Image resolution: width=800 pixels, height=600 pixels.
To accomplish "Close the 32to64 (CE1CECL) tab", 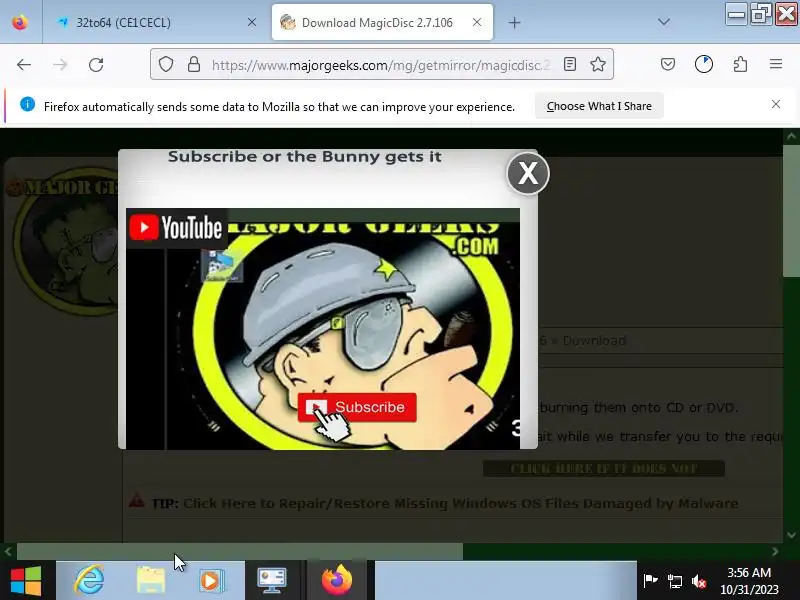I will (x=252, y=22).
